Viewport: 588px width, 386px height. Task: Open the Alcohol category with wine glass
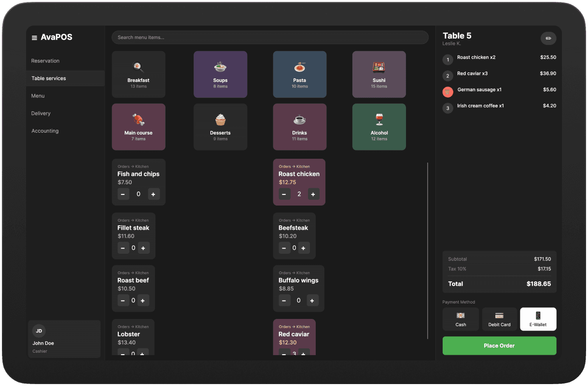(x=379, y=127)
